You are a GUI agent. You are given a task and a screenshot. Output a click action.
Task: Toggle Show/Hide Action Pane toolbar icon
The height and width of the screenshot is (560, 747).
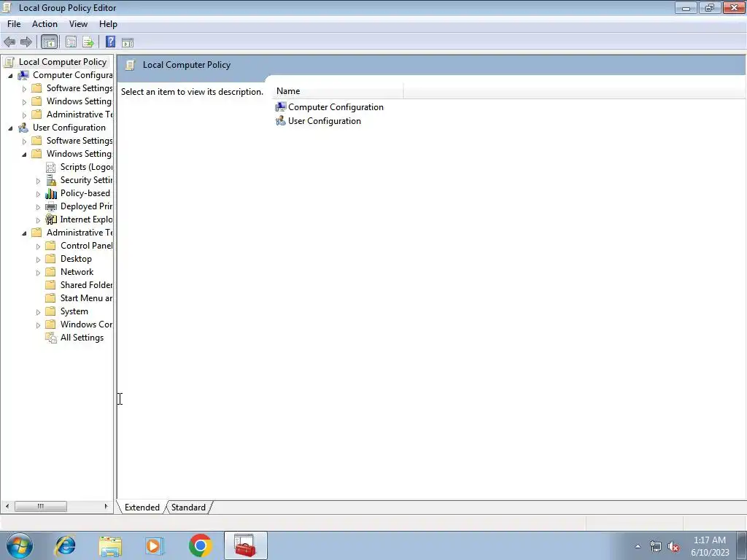coord(128,42)
